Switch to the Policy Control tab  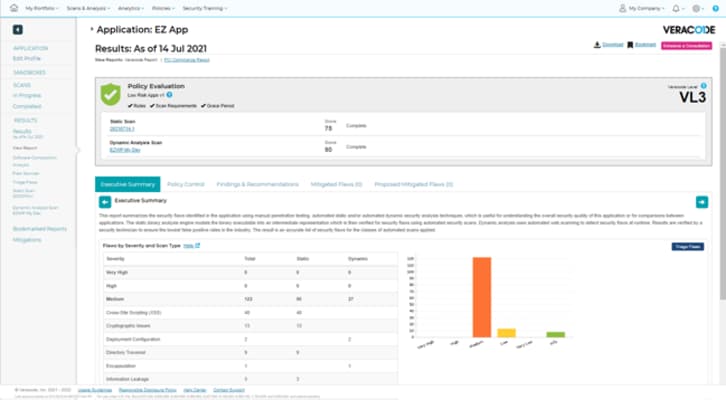click(x=186, y=184)
